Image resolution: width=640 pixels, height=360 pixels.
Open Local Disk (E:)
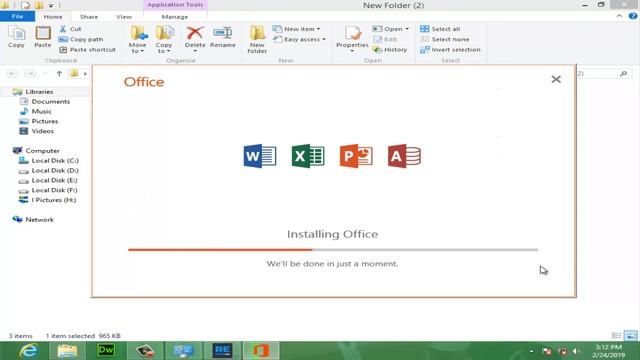(54, 180)
